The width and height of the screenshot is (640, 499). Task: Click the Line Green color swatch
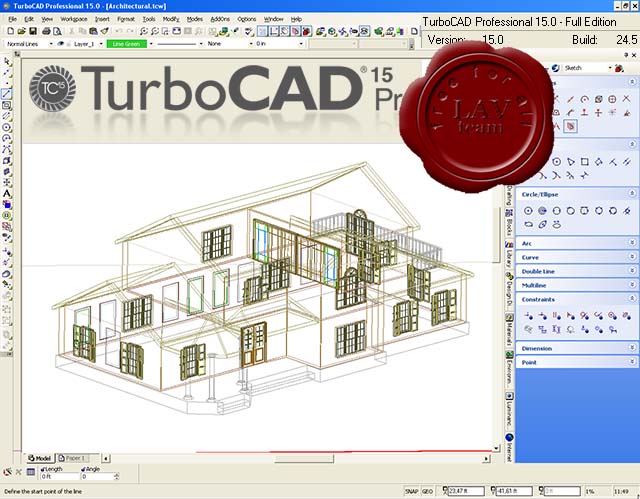coord(127,44)
